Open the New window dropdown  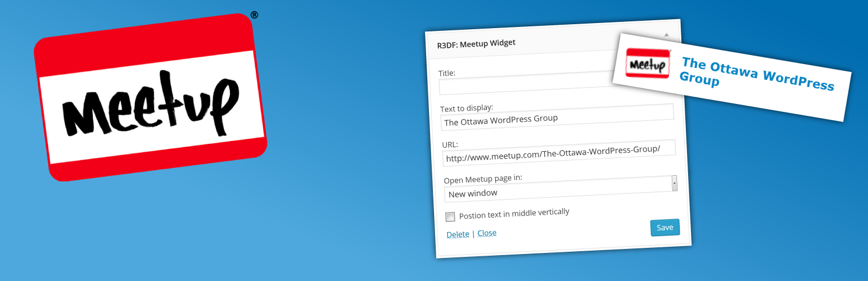point(557,190)
